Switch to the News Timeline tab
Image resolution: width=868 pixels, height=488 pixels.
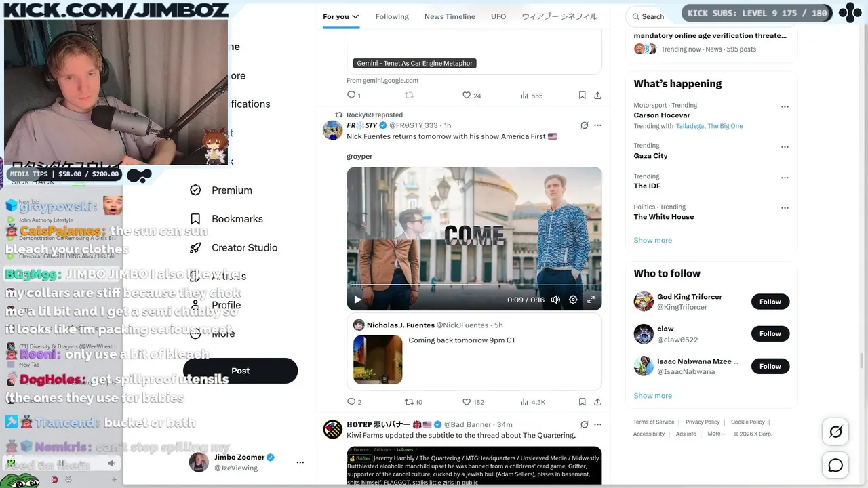(450, 16)
